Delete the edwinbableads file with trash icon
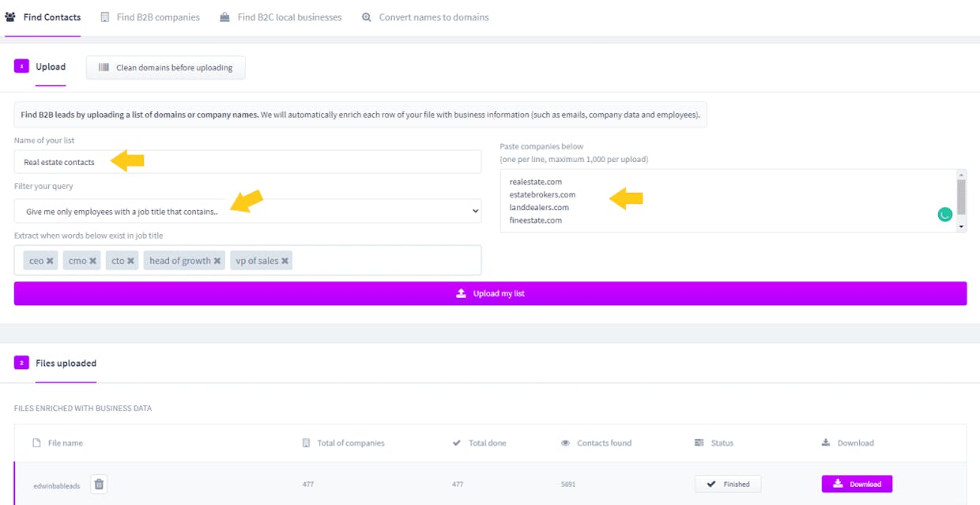980x505 pixels. pyautogui.click(x=99, y=484)
